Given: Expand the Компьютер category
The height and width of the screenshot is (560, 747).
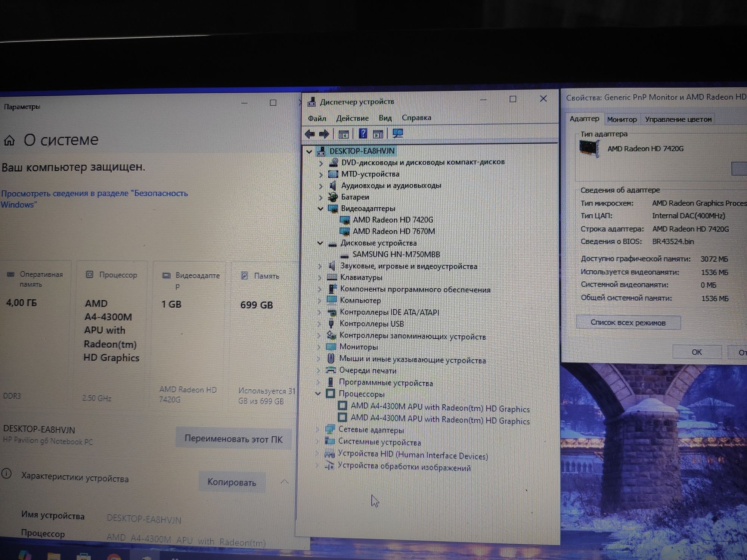Looking at the screenshot, I should pyautogui.click(x=319, y=300).
